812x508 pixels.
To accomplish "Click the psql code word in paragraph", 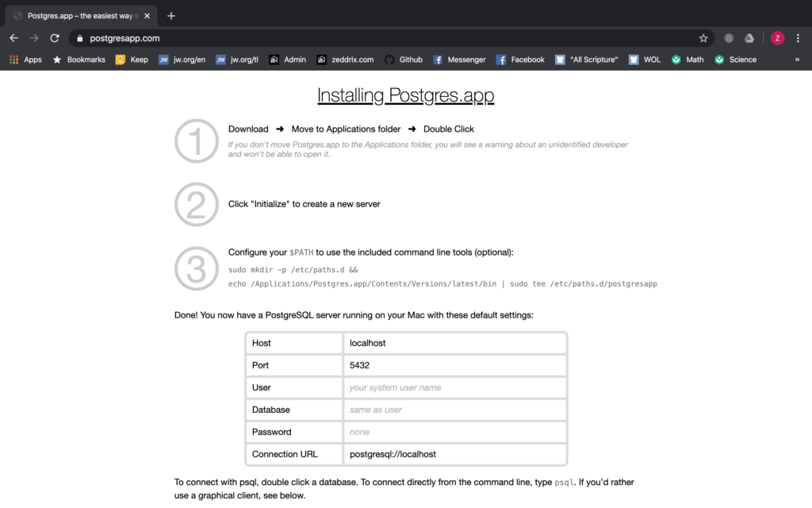I will pos(564,483).
